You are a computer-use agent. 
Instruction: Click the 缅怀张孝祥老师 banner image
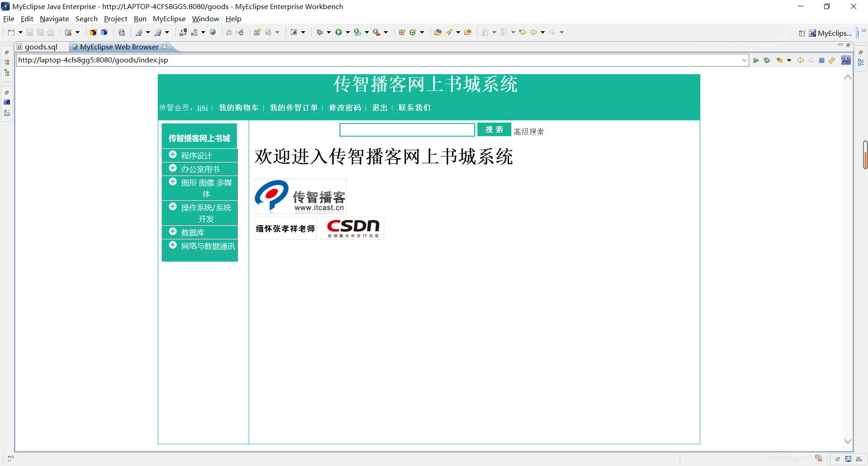[x=285, y=228]
